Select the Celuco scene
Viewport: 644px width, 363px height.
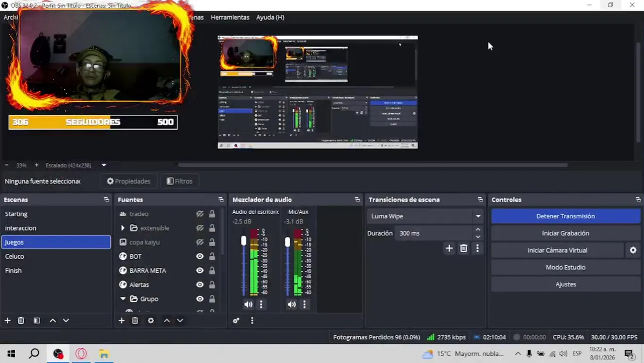pos(56,256)
